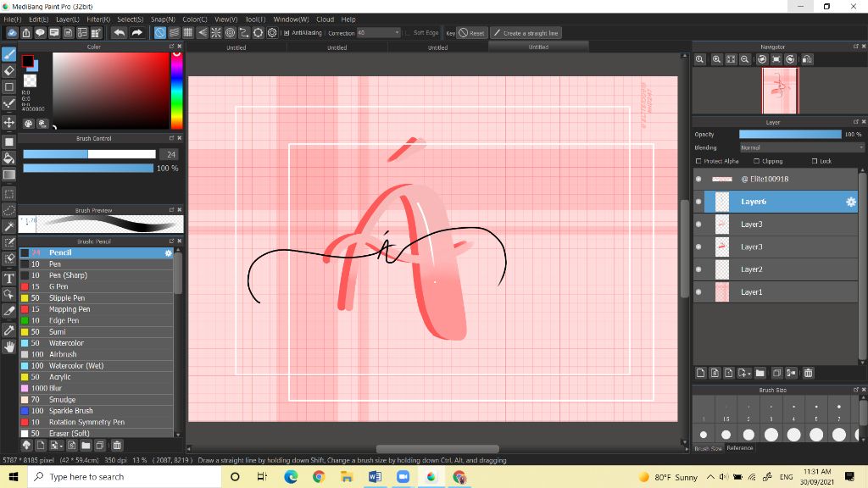Select the Eraser tool
The image size is (868, 488).
[x=8, y=70]
